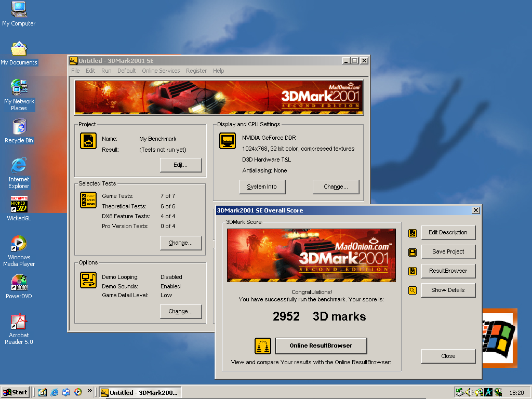Click the My Benchmark project name

point(158,139)
